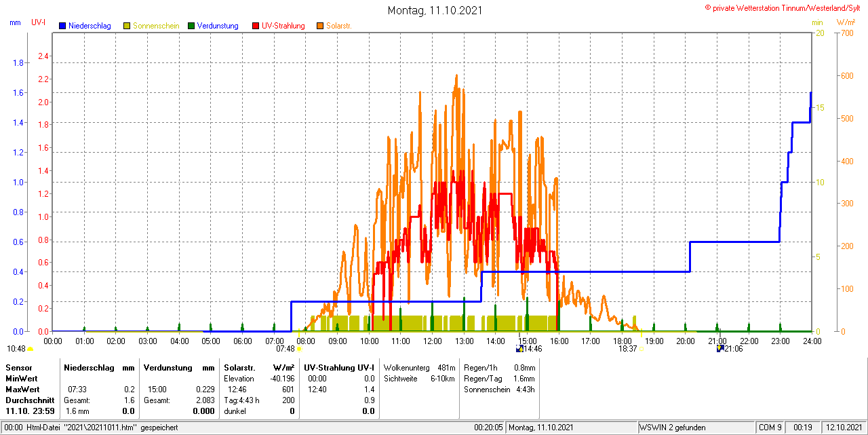Click the UV-I axis unit label

pos(38,22)
